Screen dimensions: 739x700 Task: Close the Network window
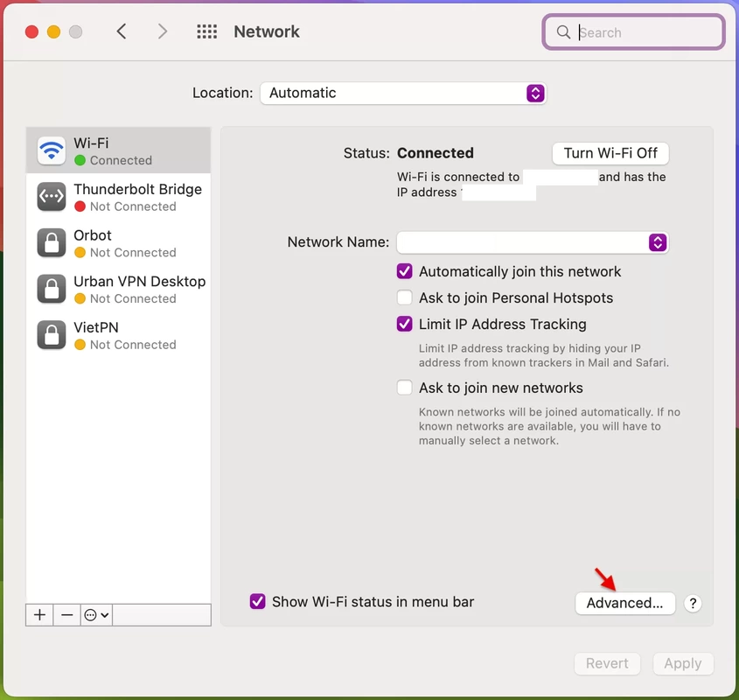pos(31,31)
